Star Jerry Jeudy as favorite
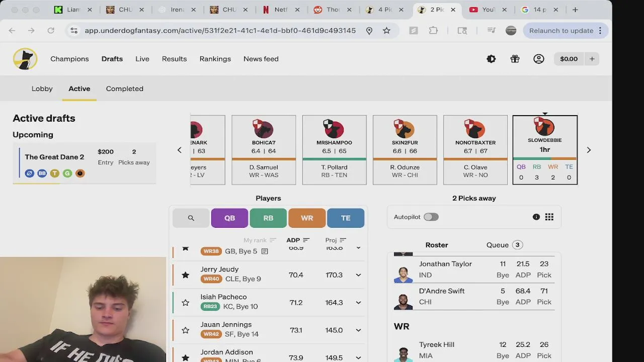Screen dimensions: 644x362 click(186, 275)
